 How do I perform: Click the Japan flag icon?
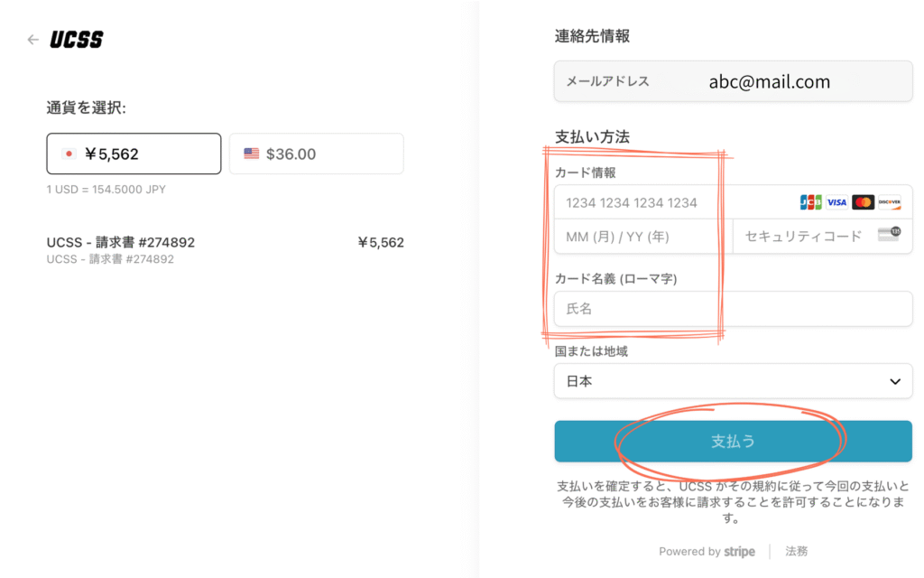coord(69,154)
